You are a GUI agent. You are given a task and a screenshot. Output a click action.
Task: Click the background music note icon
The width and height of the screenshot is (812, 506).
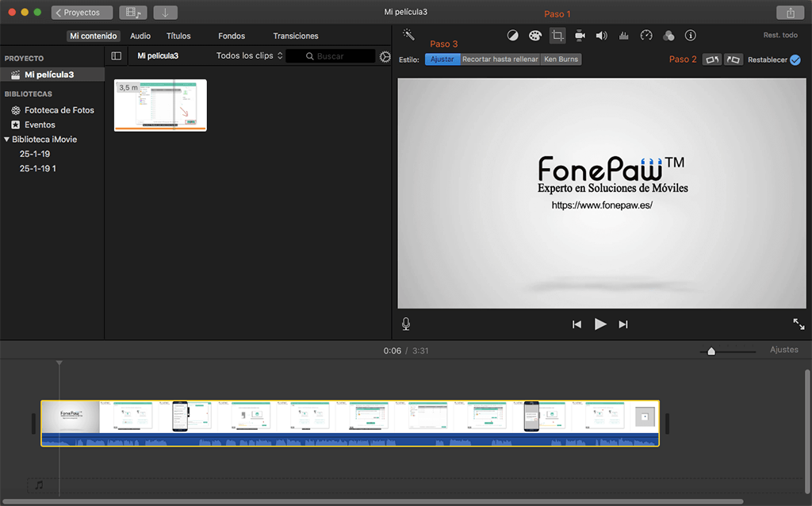(39, 485)
